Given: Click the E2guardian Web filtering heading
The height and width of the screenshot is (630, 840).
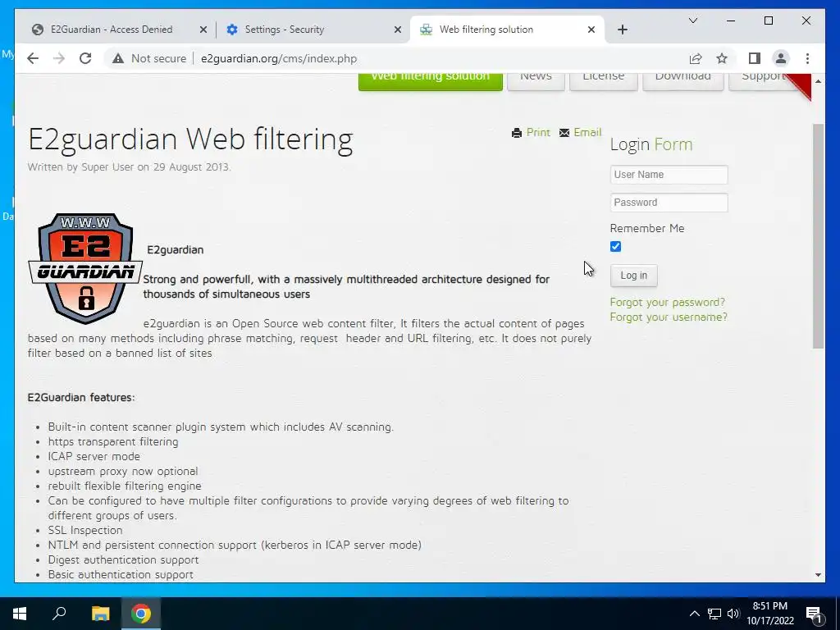Looking at the screenshot, I should click(x=190, y=139).
